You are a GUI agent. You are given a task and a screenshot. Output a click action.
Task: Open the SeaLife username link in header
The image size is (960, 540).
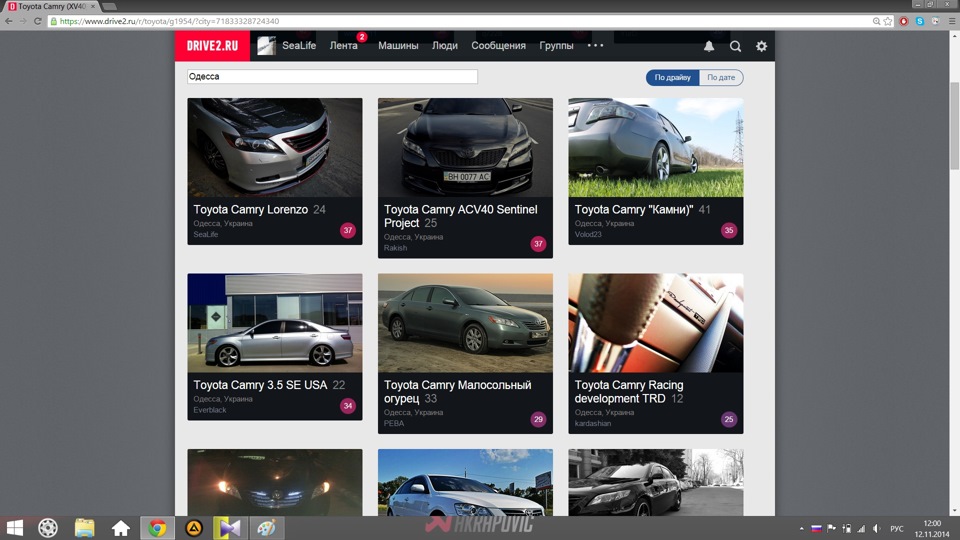299,46
